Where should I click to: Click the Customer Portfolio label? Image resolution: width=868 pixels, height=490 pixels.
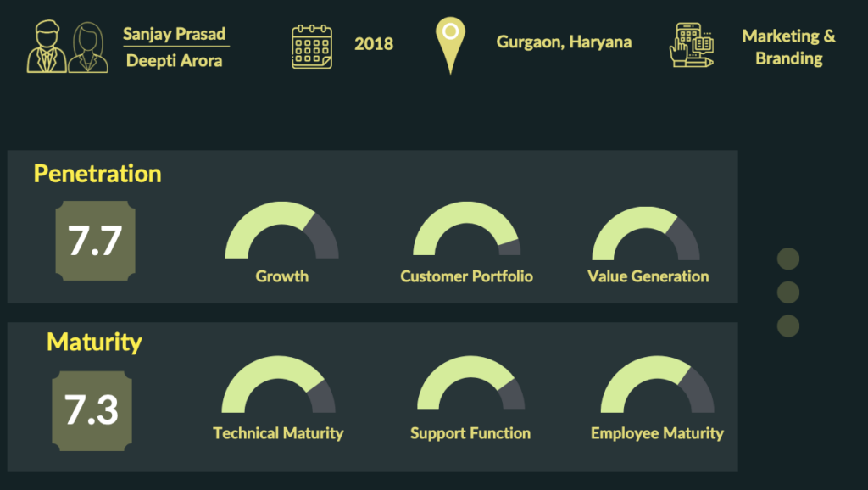pos(467,276)
